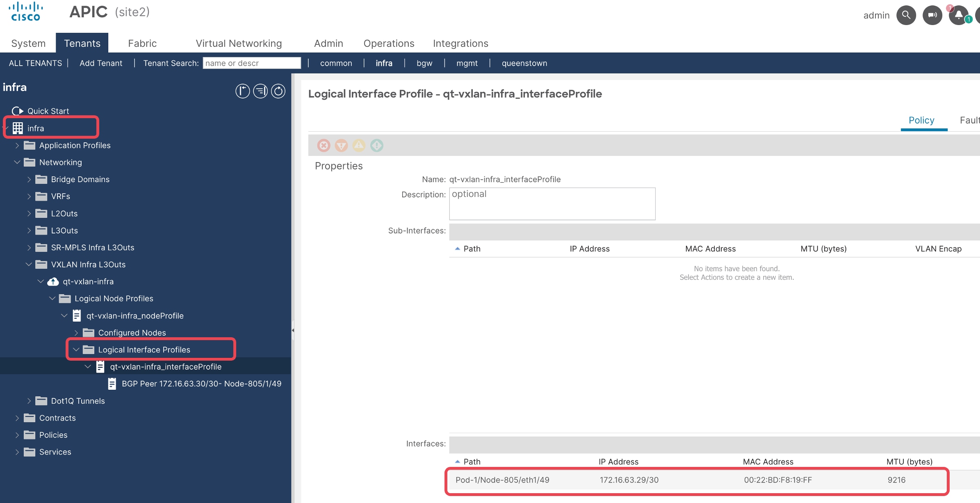
Task: Open the Operations menu tab
Action: (x=389, y=43)
